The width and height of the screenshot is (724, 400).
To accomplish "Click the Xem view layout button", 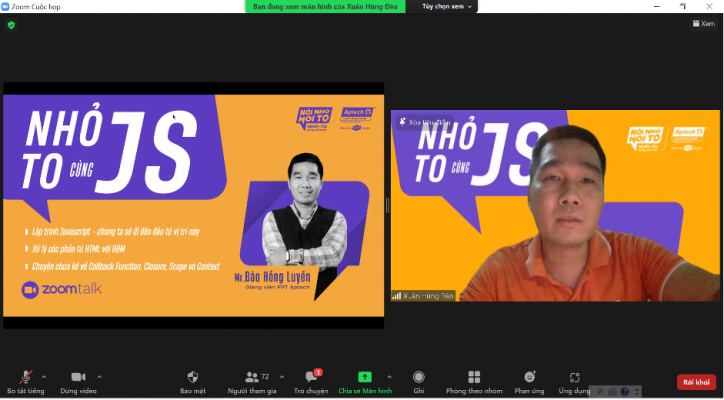I will click(x=703, y=23).
